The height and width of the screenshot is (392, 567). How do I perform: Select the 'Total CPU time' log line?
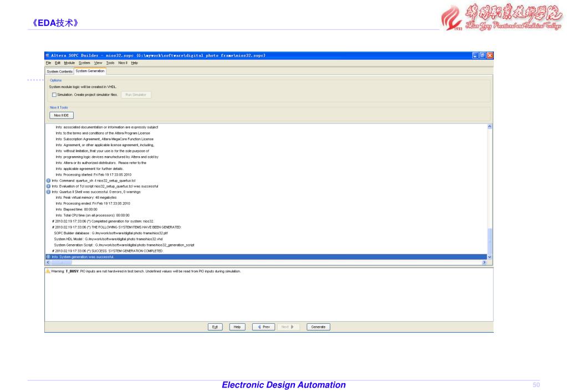(x=92, y=215)
